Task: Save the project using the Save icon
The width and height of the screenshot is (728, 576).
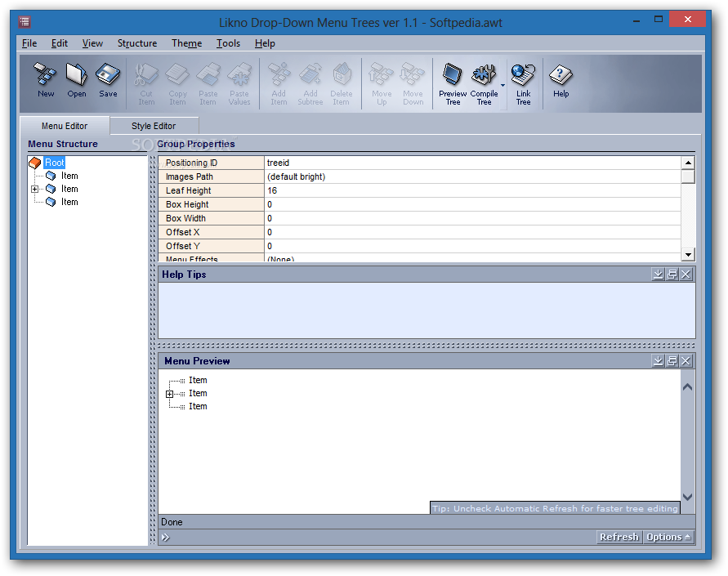Action: click(108, 80)
